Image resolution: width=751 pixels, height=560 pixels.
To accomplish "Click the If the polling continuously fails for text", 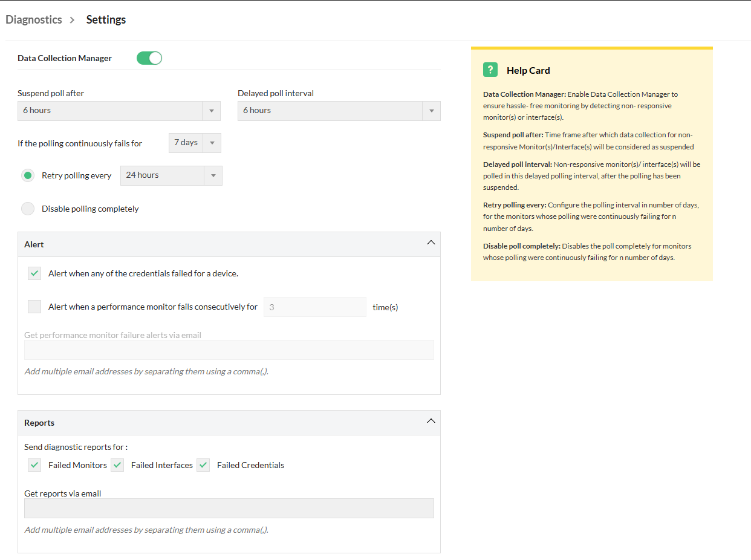I will tap(80, 143).
